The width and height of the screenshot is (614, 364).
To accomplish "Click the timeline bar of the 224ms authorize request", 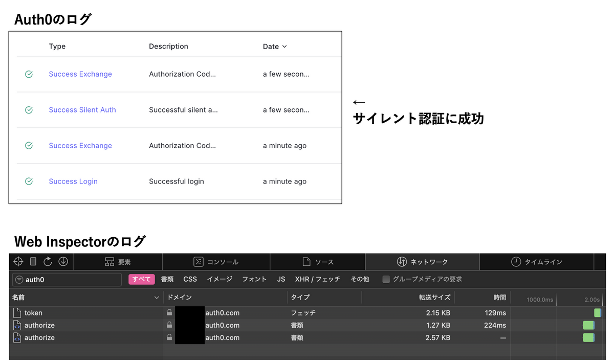I will [x=588, y=325].
